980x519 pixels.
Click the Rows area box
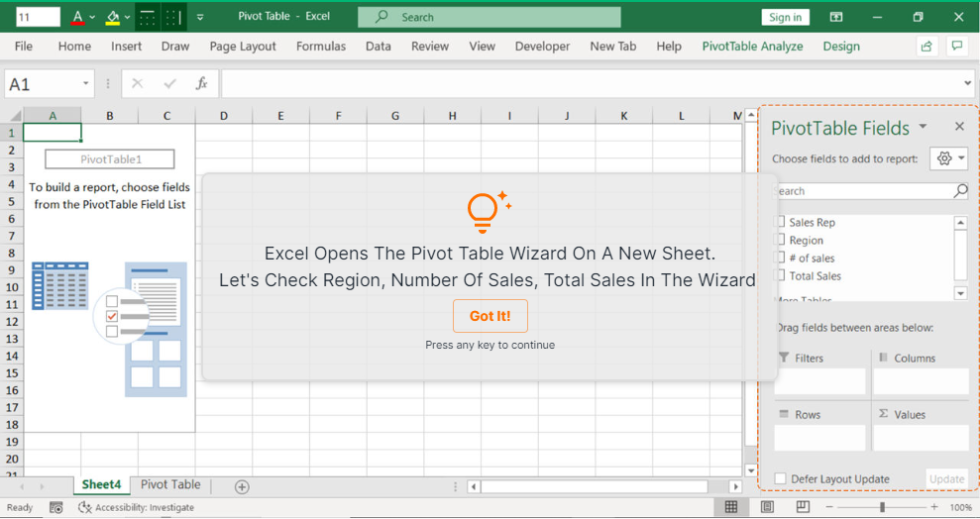820,437
